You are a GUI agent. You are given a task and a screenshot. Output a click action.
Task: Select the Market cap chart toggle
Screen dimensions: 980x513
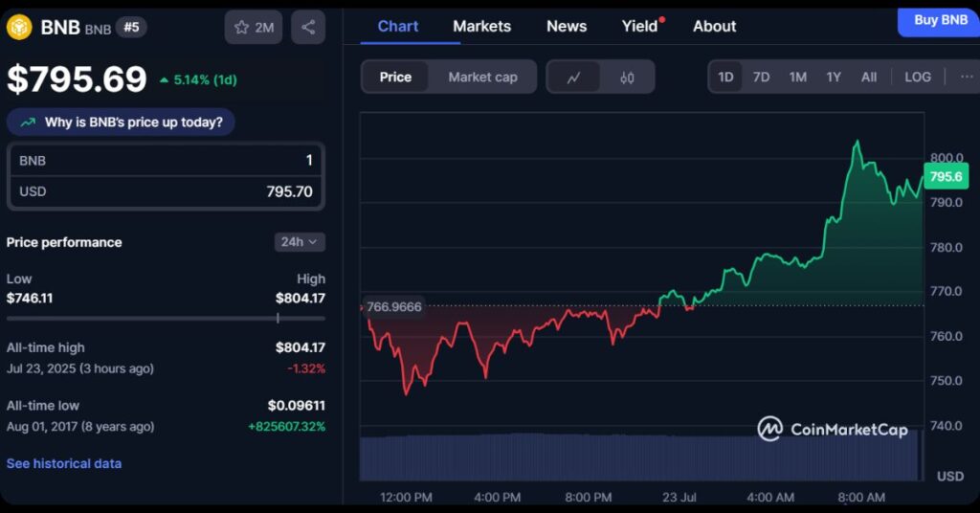(482, 78)
